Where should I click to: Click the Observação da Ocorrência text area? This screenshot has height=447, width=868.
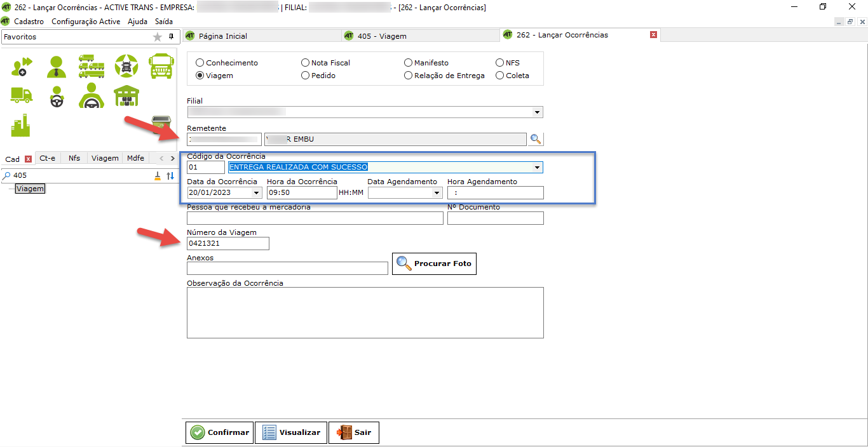(x=365, y=313)
